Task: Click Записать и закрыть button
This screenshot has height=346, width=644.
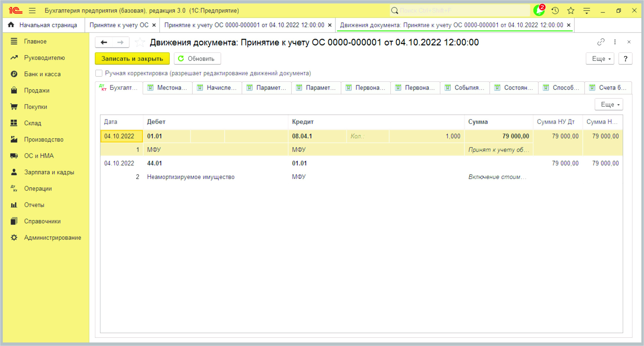Action: (x=132, y=59)
